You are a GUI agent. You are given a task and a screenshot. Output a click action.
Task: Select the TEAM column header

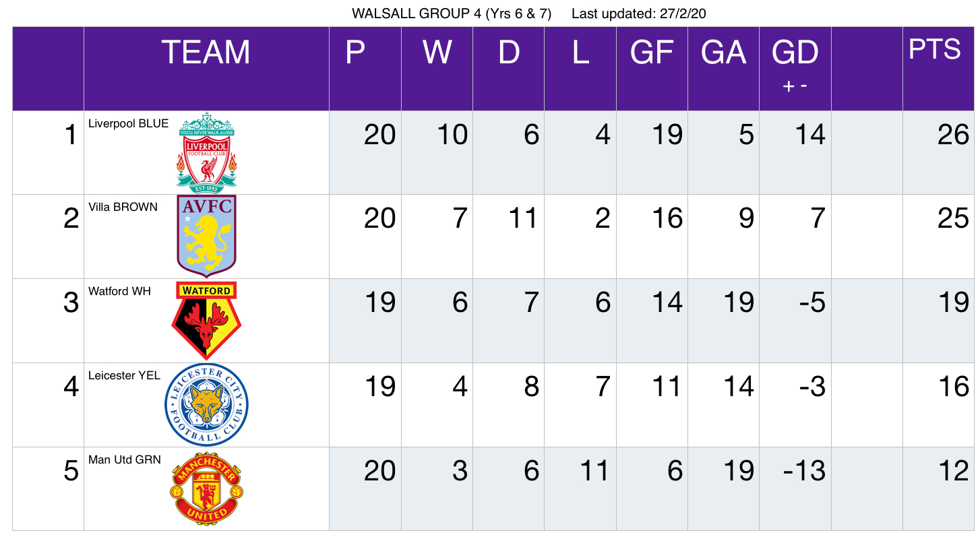[206, 53]
